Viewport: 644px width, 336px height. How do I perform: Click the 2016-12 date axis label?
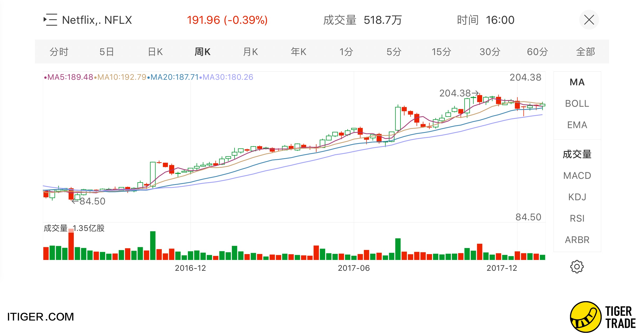[190, 268]
